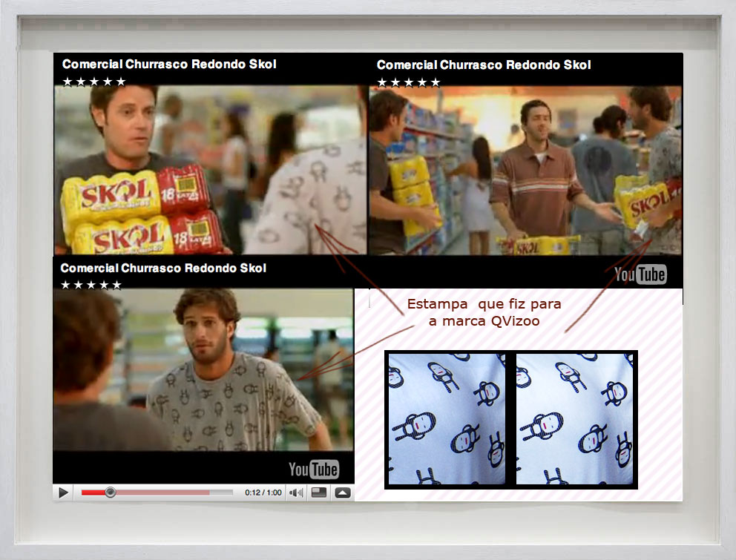
Task: Click the top-left video frame with Skol packs
Action: tap(210, 170)
